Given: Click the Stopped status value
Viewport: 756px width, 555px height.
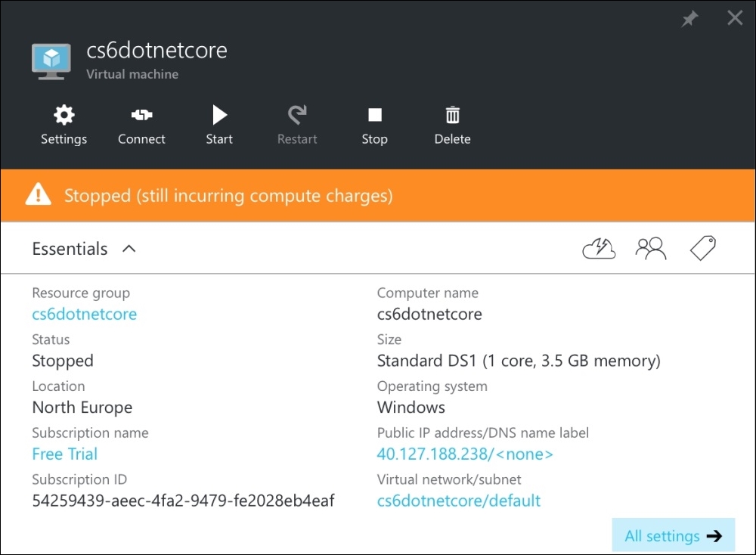Looking at the screenshot, I should [x=63, y=361].
